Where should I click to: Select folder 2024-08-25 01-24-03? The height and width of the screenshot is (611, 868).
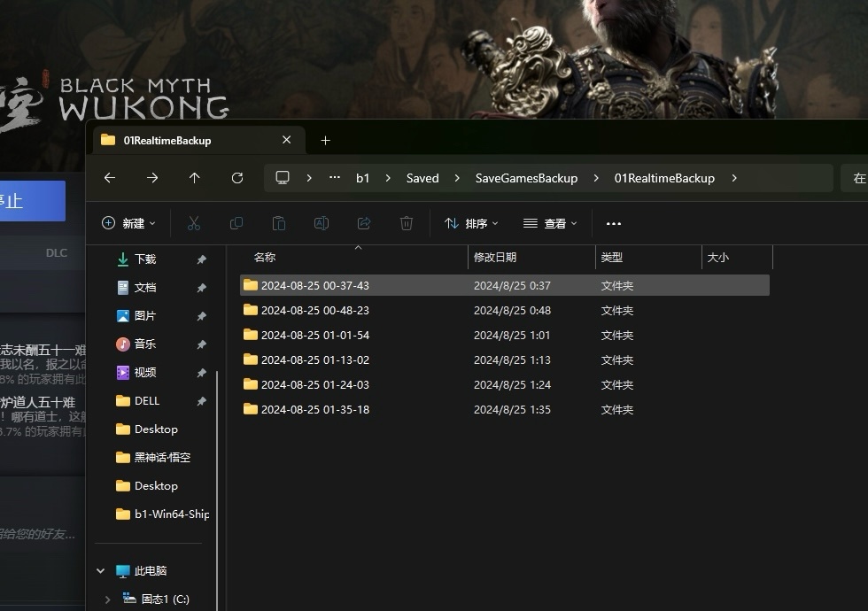504,384
